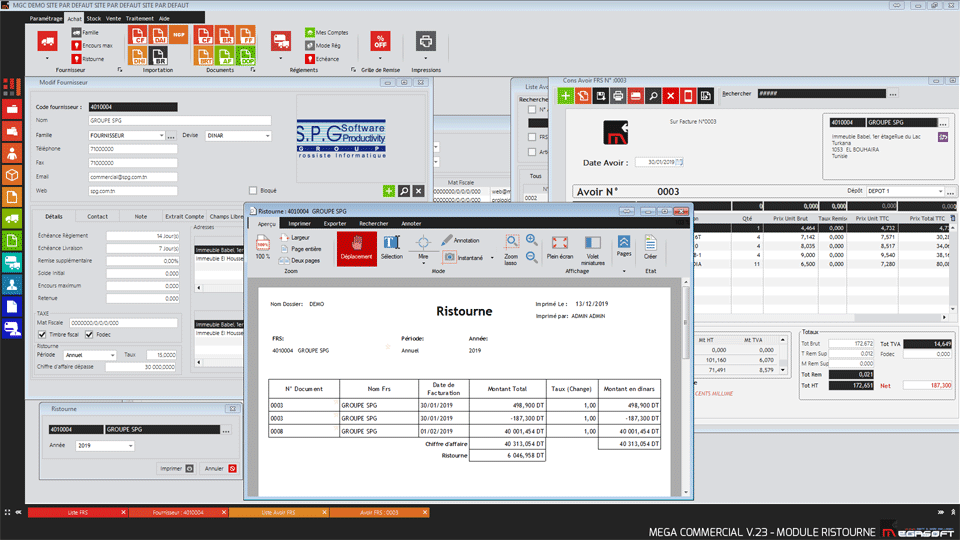The width and height of the screenshot is (960, 540).
Task: Click the zoom out magnifier in preview
Action: pos(531,258)
